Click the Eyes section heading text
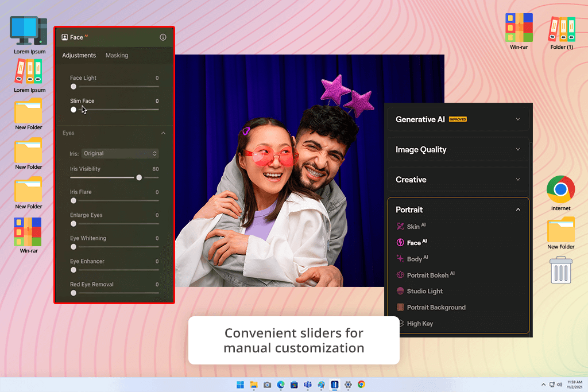This screenshot has height=392, width=588. [68, 133]
